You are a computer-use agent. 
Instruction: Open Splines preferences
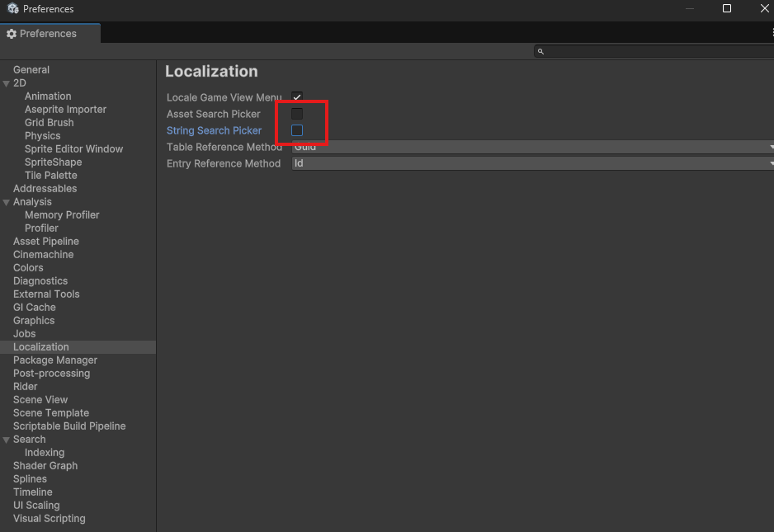pyautogui.click(x=30, y=479)
